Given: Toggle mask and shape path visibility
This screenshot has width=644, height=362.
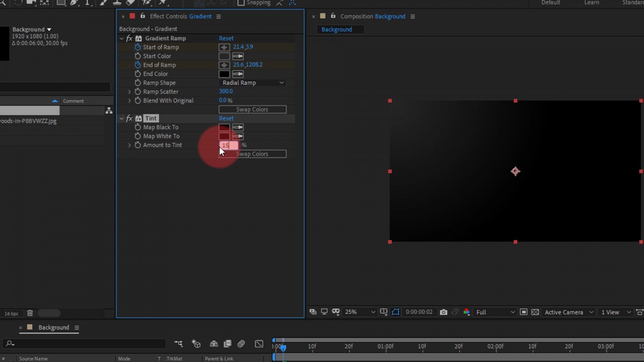Looking at the screenshot, I should 396,312.
